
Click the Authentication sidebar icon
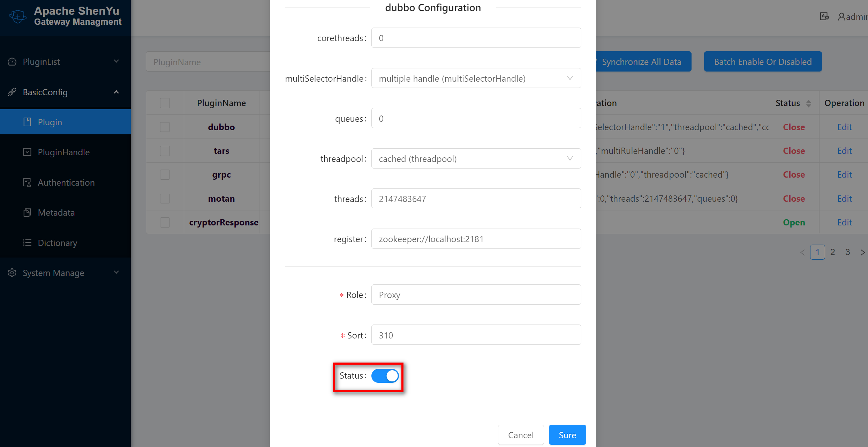pyautogui.click(x=27, y=182)
